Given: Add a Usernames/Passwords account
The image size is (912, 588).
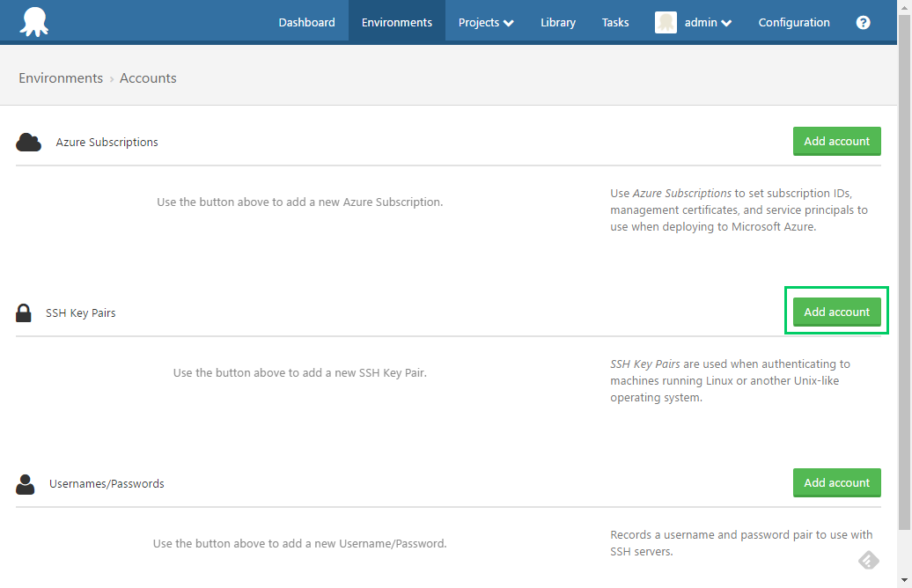Looking at the screenshot, I should click(x=836, y=483).
